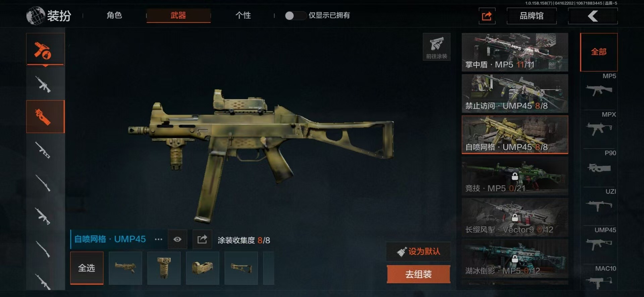Toggle the 仅显示已拥有 switch
Viewport: 644px width, 297px height.
click(296, 15)
